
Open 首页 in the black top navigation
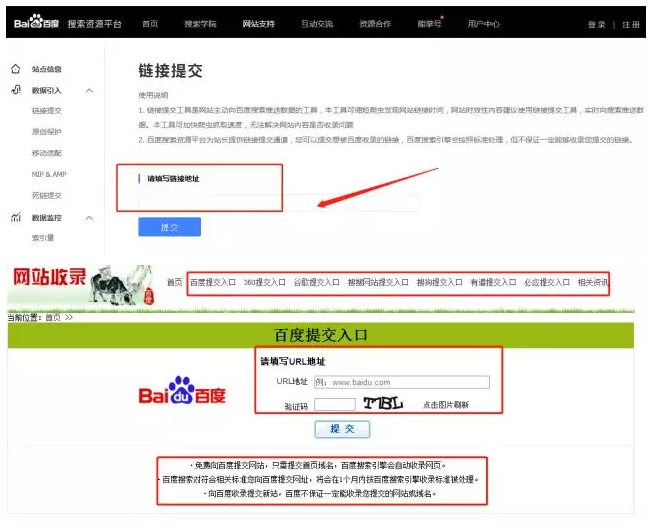[x=150, y=24]
